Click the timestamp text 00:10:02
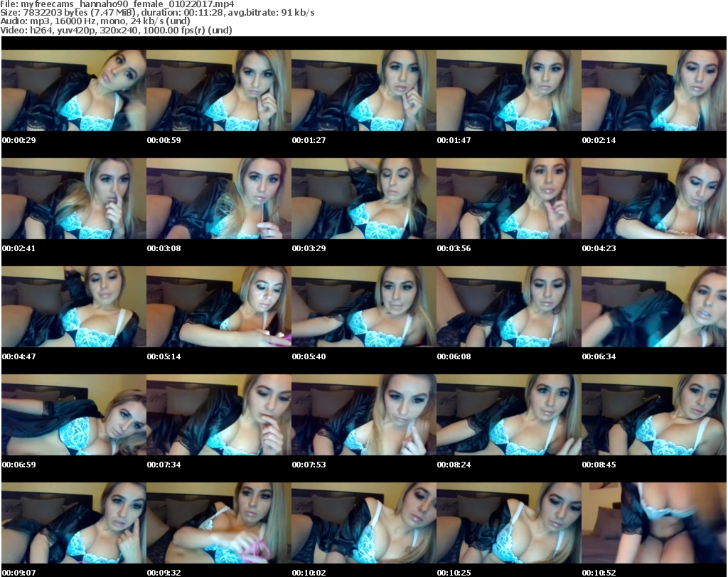 (x=309, y=573)
